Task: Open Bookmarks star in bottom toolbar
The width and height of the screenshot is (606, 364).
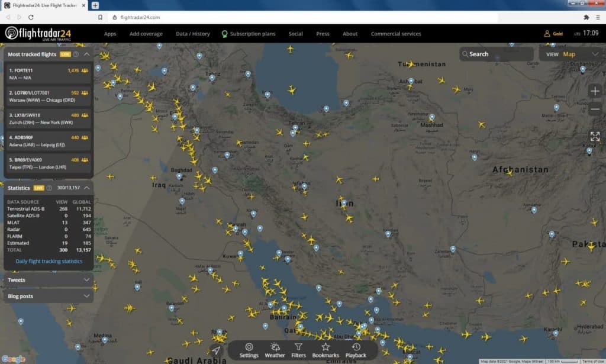Action: (325, 350)
